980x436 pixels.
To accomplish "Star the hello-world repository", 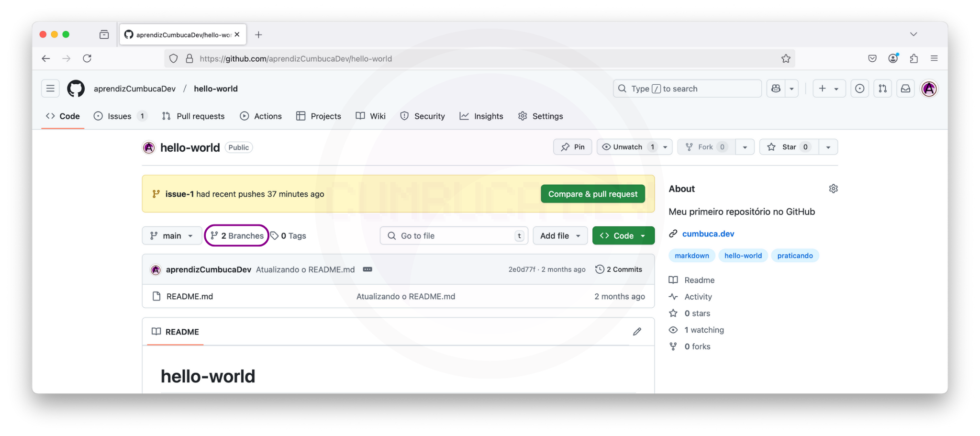I will [789, 147].
